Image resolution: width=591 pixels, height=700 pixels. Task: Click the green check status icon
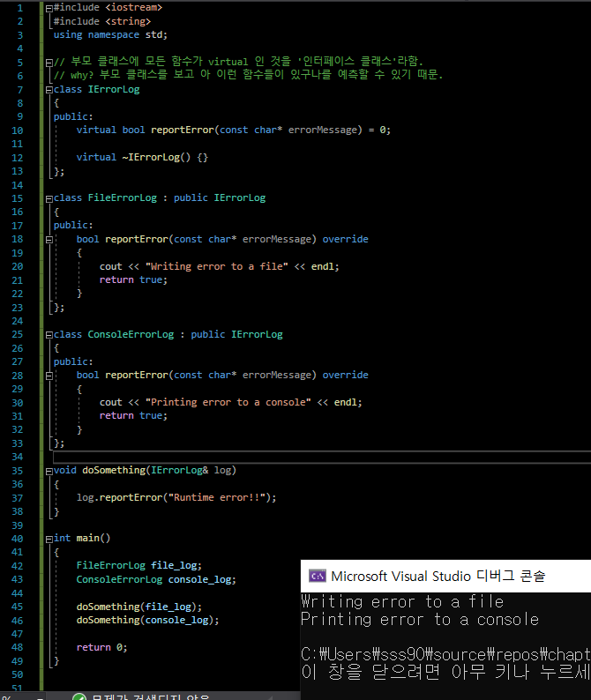[x=79, y=697]
